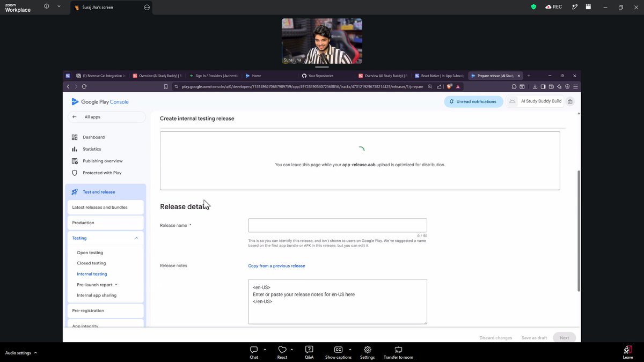Open Statistics in the sidebar
This screenshot has height=362, width=644.
(92, 149)
